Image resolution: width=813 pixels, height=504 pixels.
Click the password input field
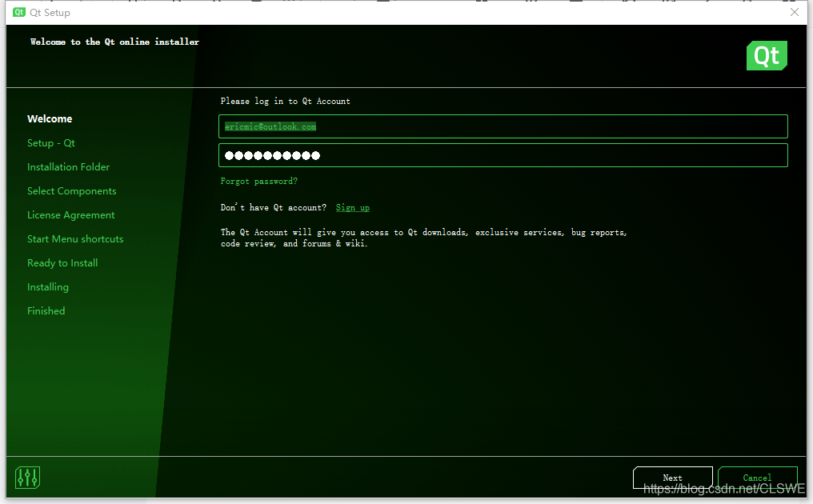(503, 155)
